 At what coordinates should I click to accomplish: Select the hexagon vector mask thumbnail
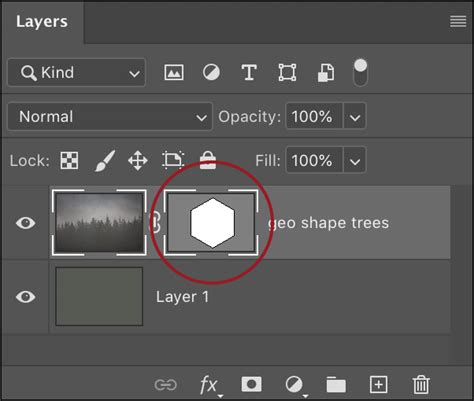point(211,223)
